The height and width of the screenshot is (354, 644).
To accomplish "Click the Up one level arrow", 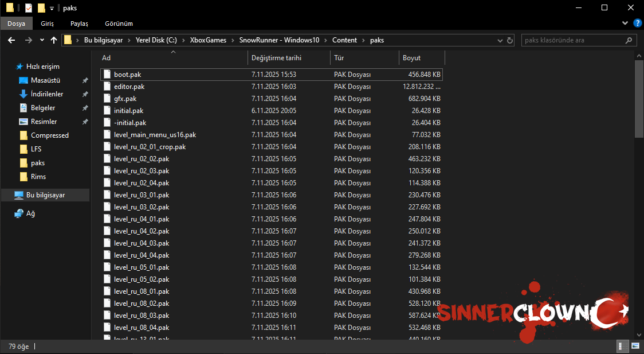I will (54, 40).
